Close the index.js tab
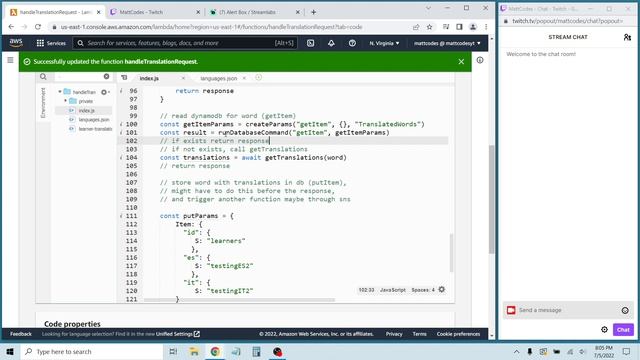640x360 pixels. click(183, 78)
